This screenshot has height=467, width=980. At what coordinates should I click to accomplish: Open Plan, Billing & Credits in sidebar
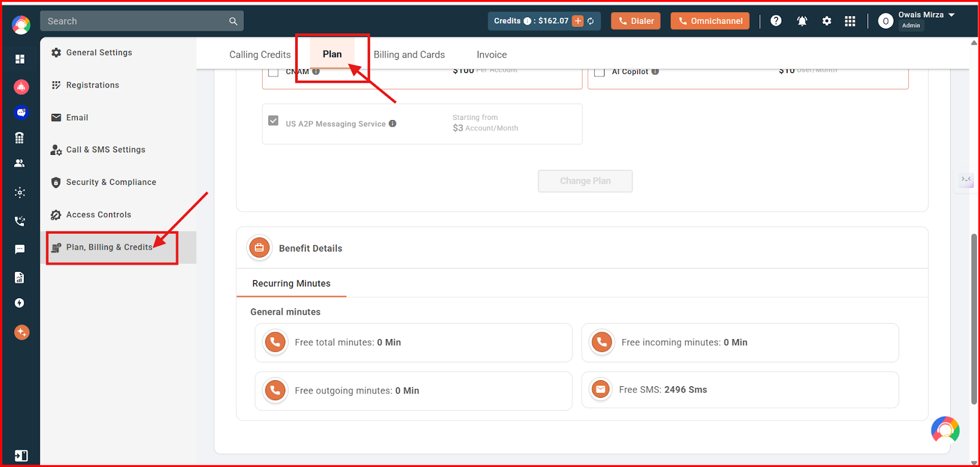point(118,247)
